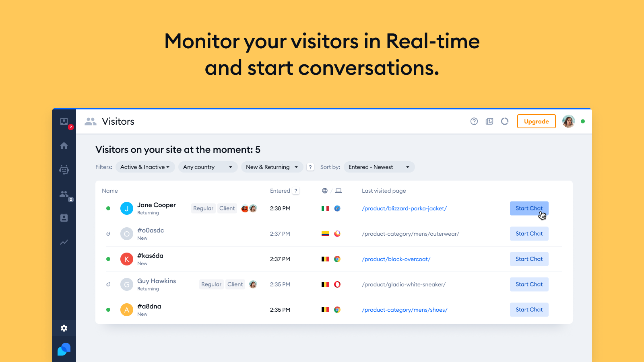Open the news icon in header
Screen dimensions: 644x362
[489, 121]
